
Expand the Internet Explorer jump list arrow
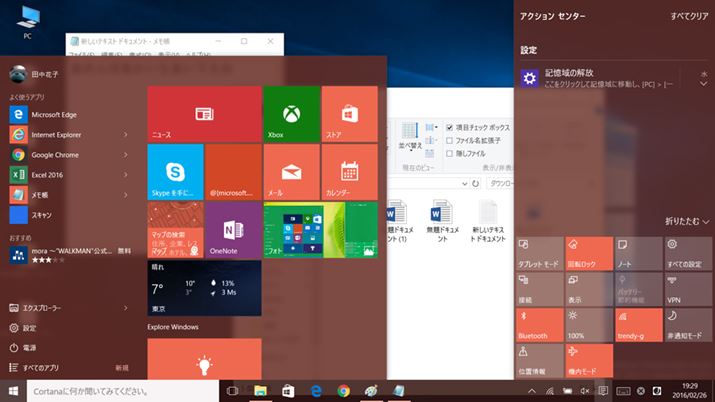pyautogui.click(x=125, y=135)
